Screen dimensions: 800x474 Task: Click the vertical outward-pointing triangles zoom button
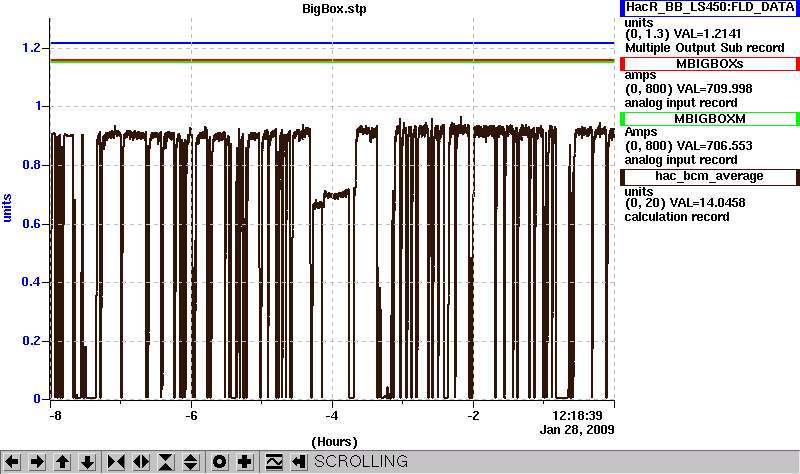click(191, 462)
